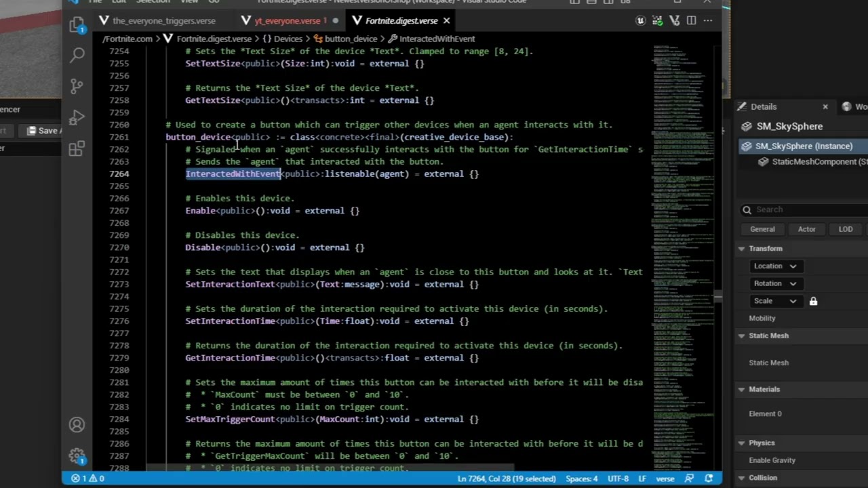Click the InteractedWithEvent breadcrumb

[x=431, y=39]
